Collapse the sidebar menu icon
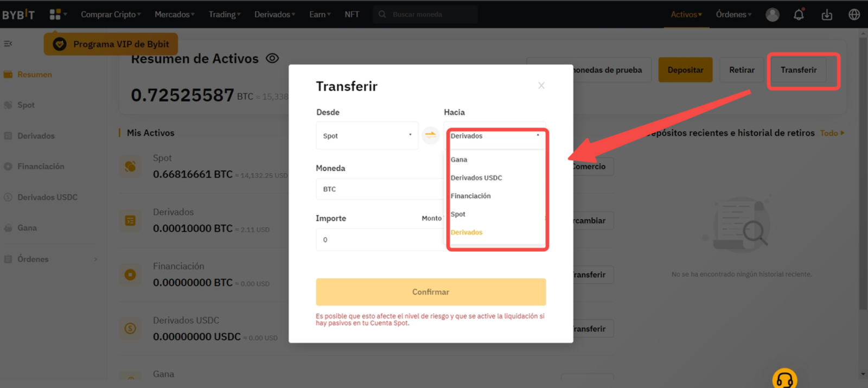The width and height of the screenshot is (868, 388). 8,43
